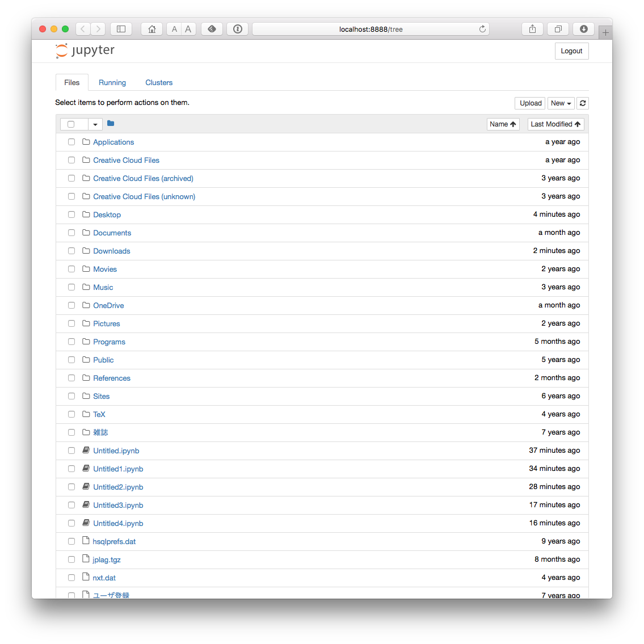This screenshot has width=644, height=644.
Task: Open the Documents folder
Action: pyautogui.click(x=112, y=233)
